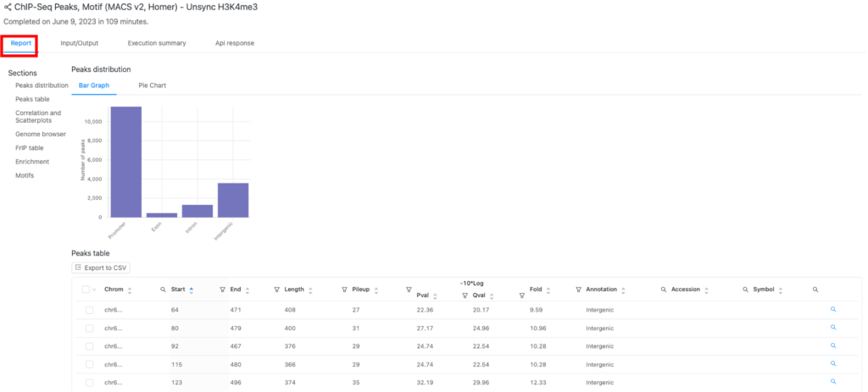Check the row with Start 115

tap(89, 364)
